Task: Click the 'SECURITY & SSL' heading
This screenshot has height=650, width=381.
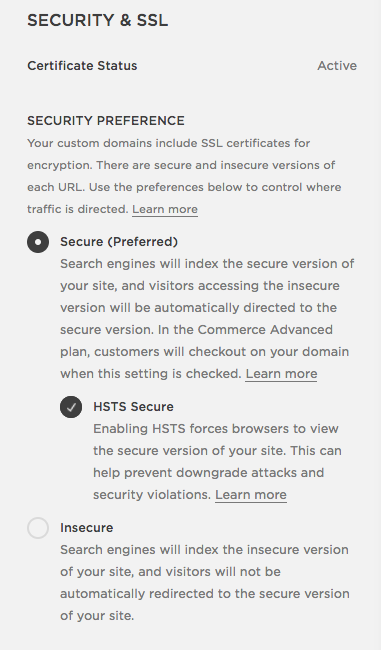Action: [97, 20]
